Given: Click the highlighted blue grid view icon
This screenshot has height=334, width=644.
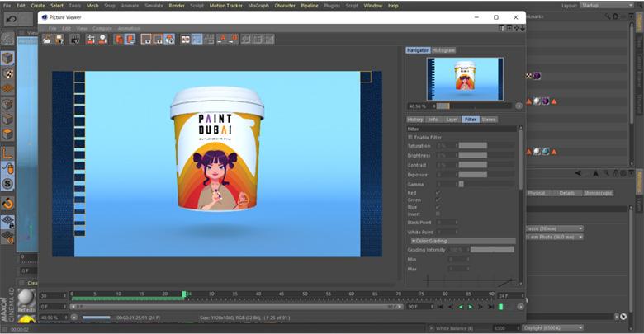Looking at the screenshot, I should coord(197,39).
